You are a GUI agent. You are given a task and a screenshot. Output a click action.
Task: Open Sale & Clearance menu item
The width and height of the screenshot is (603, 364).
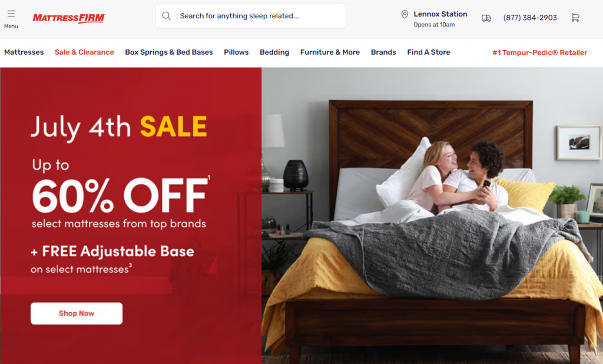[x=84, y=52]
